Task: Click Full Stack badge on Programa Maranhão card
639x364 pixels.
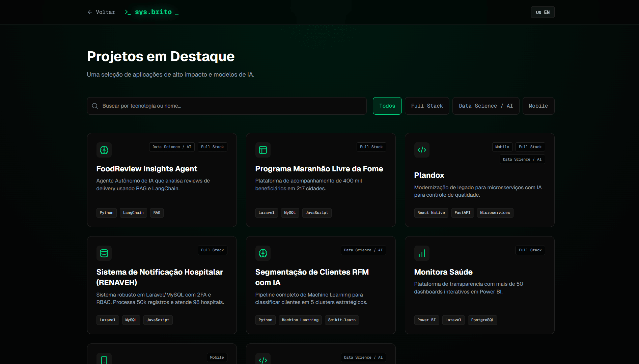Action: click(371, 147)
